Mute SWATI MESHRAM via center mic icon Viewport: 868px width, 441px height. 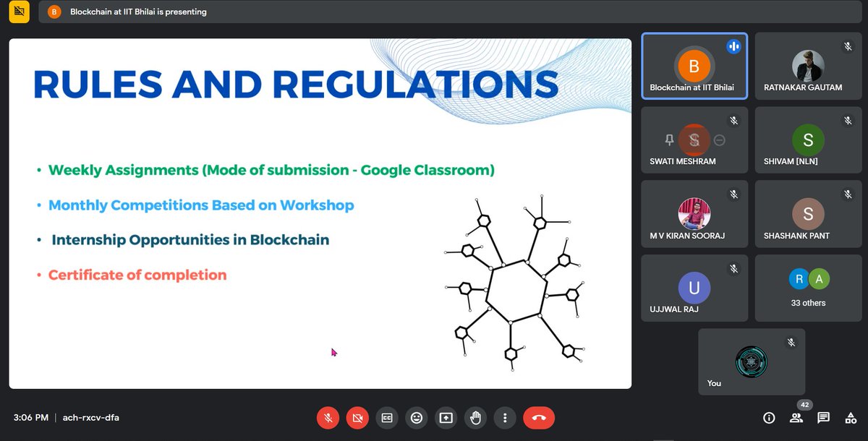pyautogui.click(x=694, y=140)
